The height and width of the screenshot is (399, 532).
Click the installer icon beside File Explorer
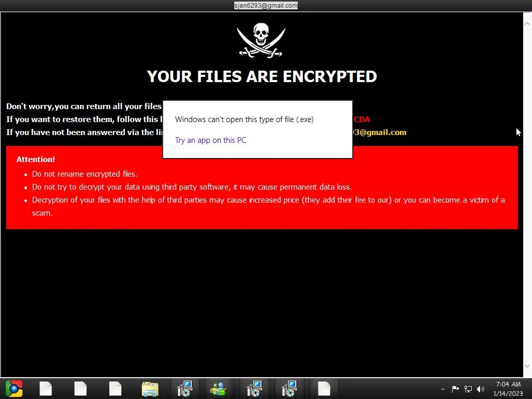(185, 389)
